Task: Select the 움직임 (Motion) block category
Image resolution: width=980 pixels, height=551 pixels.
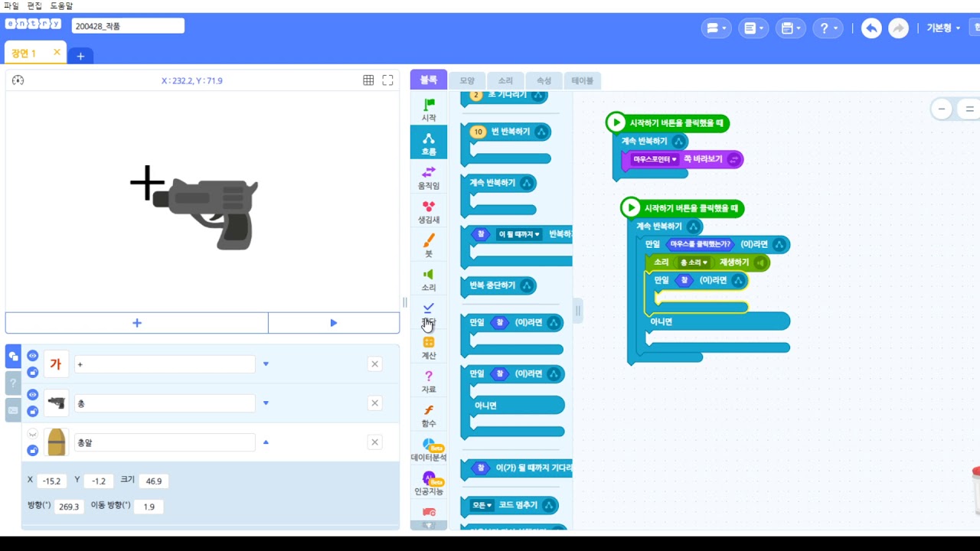Action: [x=429, y=177]
